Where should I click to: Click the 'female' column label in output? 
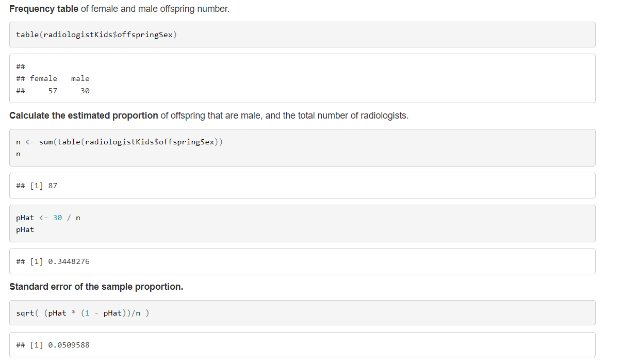[x=43, y=78]
